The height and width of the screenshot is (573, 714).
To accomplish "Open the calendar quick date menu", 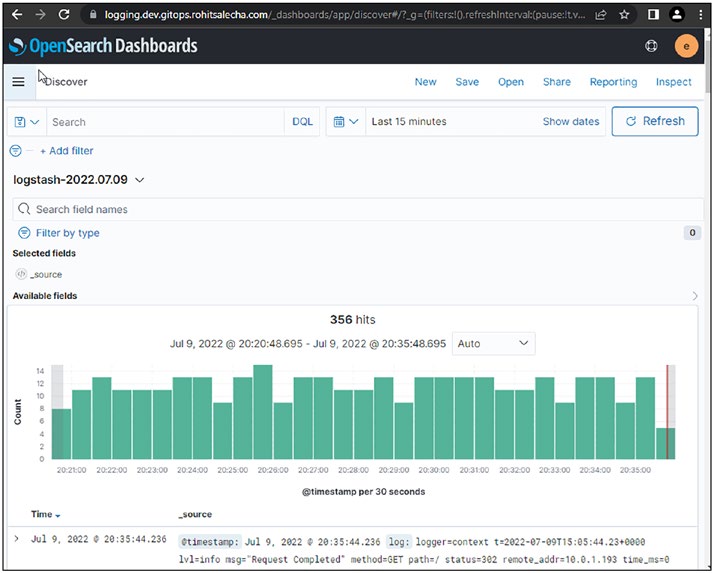I will 346,122.
